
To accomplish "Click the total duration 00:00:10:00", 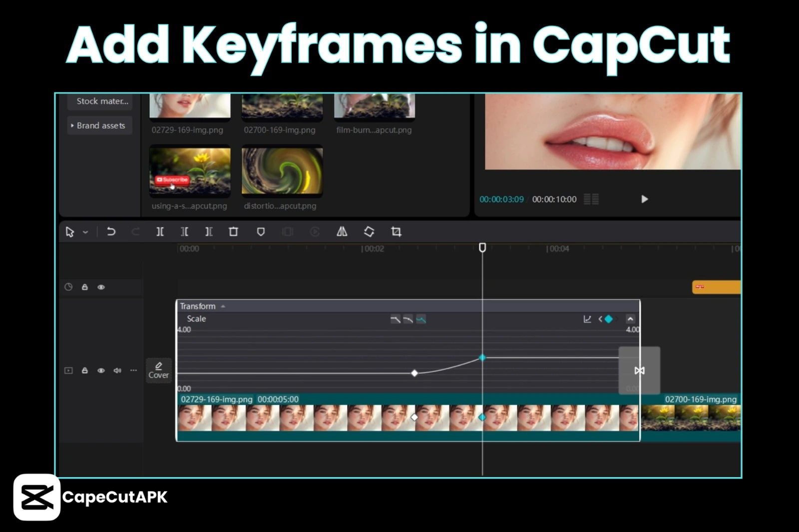I will (554, 199).
